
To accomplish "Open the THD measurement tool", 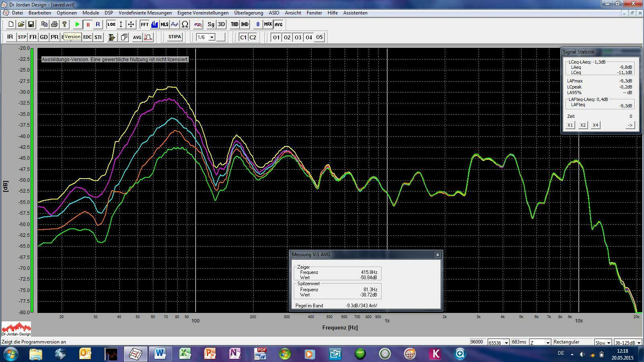I will click(x=234, y=25).
